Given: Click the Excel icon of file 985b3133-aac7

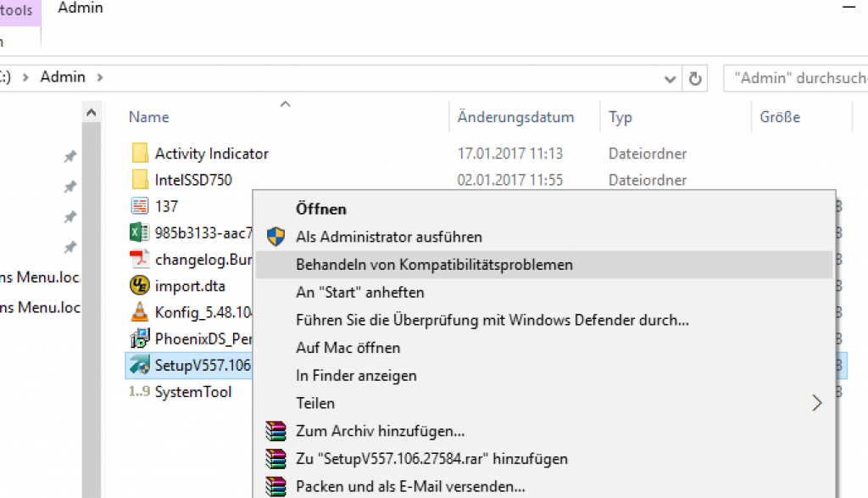Looking at the screenshot, I should (140, 232).
